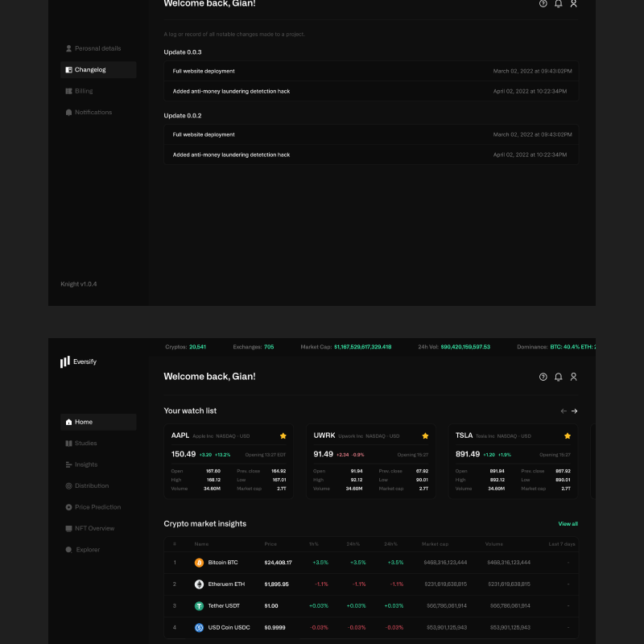Click Price column header

coord(270,544)
